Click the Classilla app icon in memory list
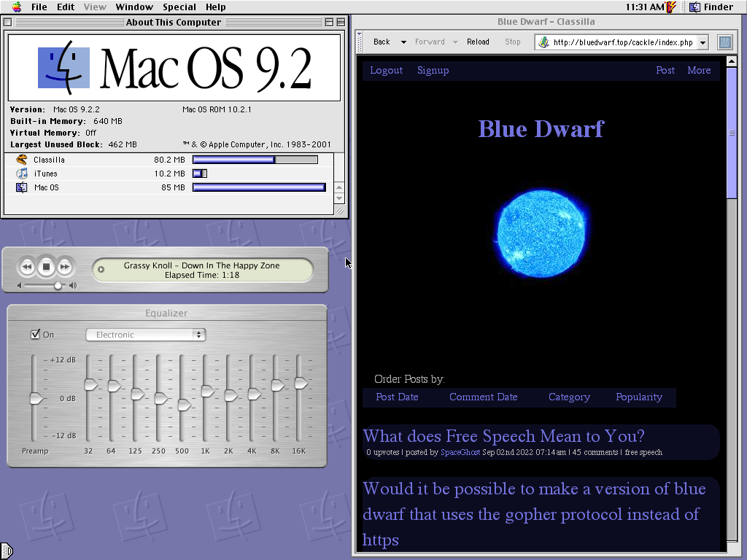The width and height of the screenshot is (747, 560). pos(21,160)
